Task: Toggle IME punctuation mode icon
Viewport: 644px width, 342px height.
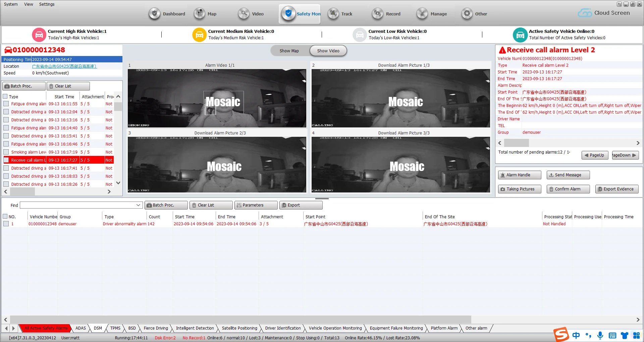Action: 588,335
